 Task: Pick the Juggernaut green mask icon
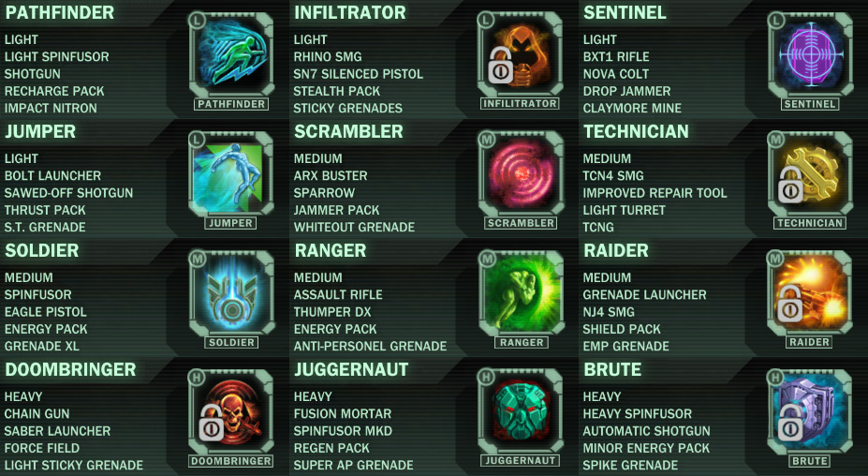pyautogui.click(x=521, y=411)
